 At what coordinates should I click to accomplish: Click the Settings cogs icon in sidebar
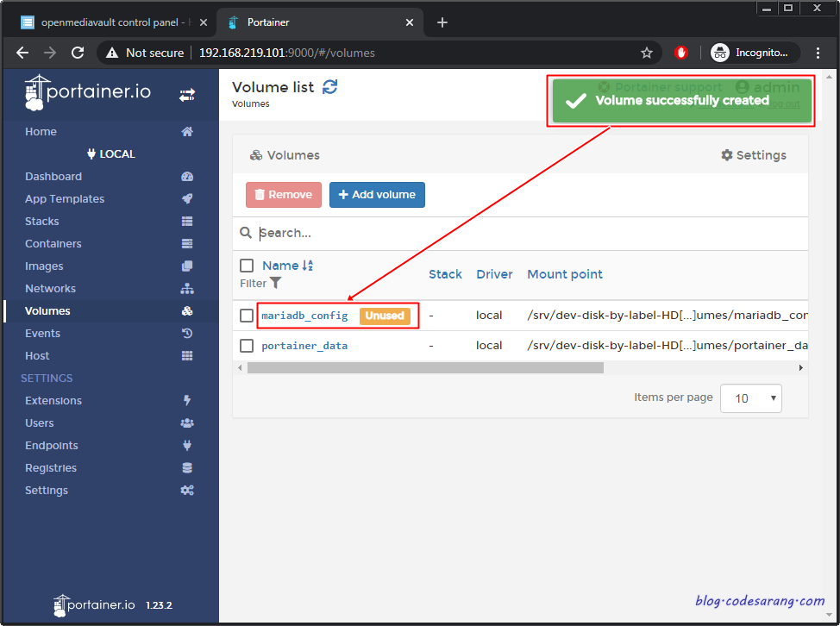tap(187, 491)
